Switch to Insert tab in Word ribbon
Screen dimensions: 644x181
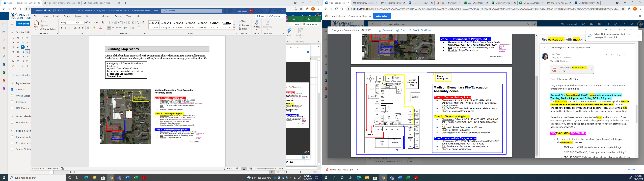(56, 16)
